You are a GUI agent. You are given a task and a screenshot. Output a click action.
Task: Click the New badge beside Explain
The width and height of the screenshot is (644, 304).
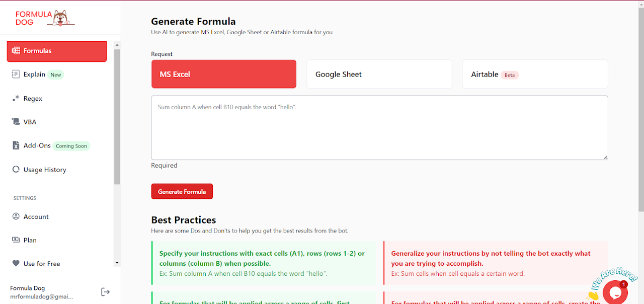coord(56,75)
